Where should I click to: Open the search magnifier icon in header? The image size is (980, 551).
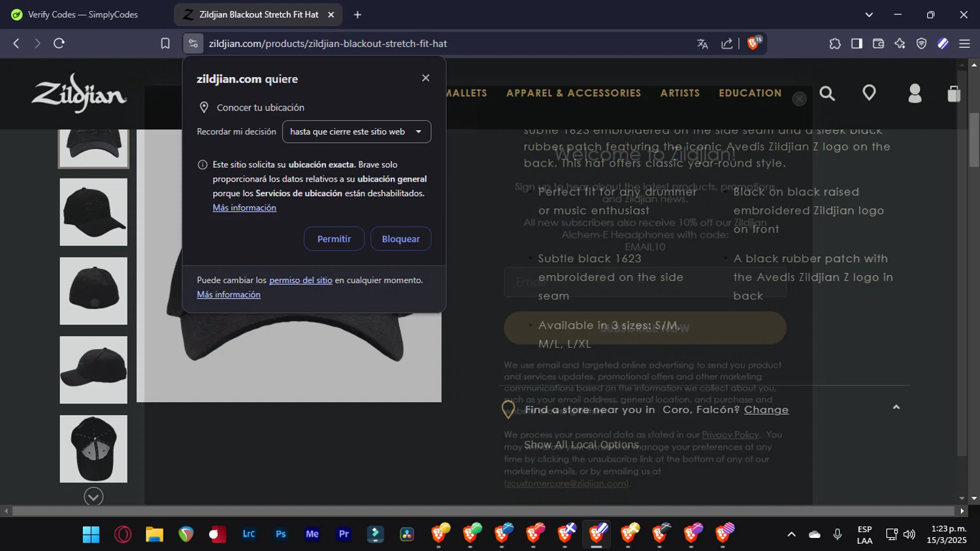coord(827,93)
